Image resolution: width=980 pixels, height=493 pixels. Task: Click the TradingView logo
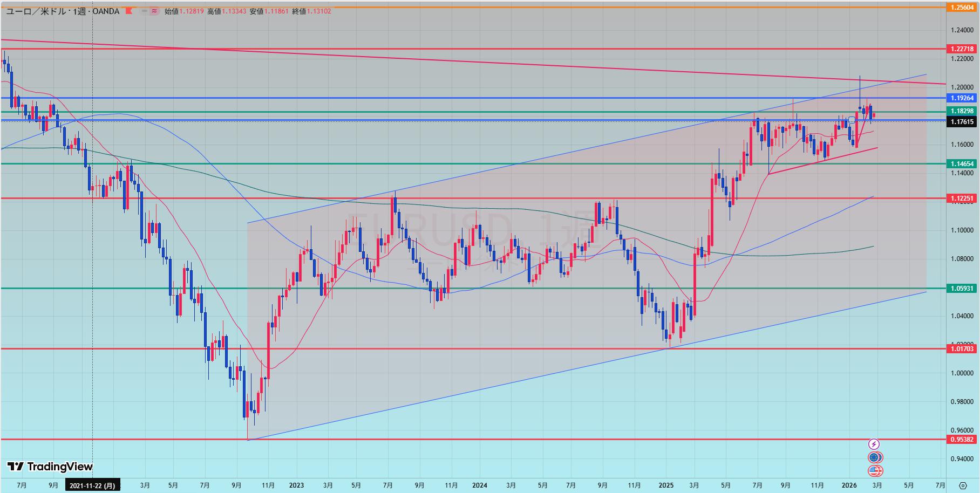point(50,467)
